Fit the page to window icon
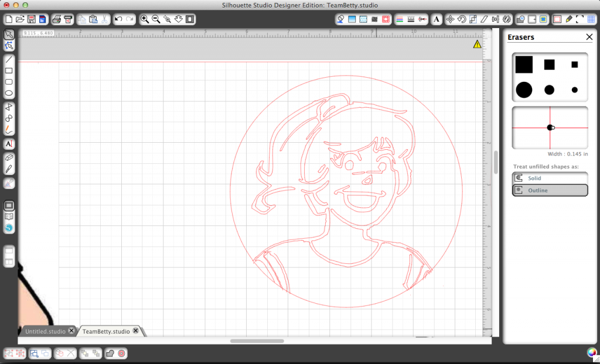The image size is (600, 364). point(190,19)
